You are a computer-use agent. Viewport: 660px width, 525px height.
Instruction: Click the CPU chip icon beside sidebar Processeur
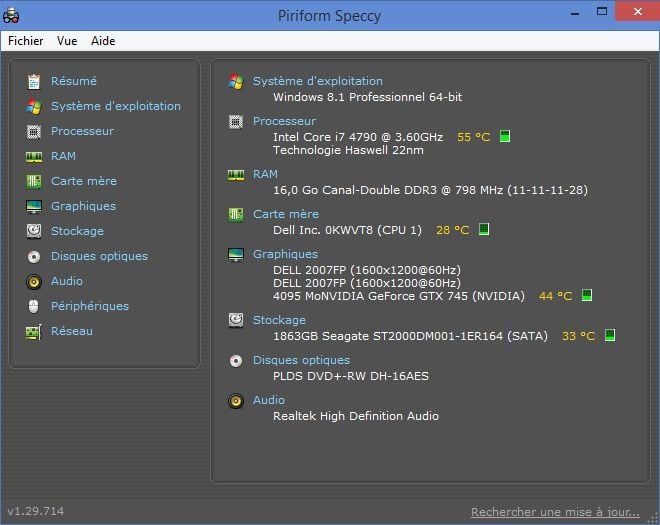tap(34, 132)
